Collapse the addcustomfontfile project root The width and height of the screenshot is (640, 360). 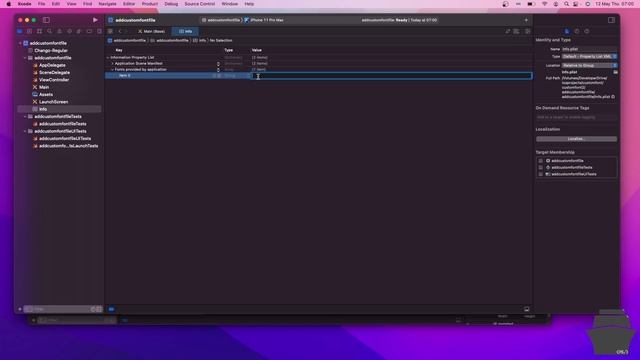(20, 43)
